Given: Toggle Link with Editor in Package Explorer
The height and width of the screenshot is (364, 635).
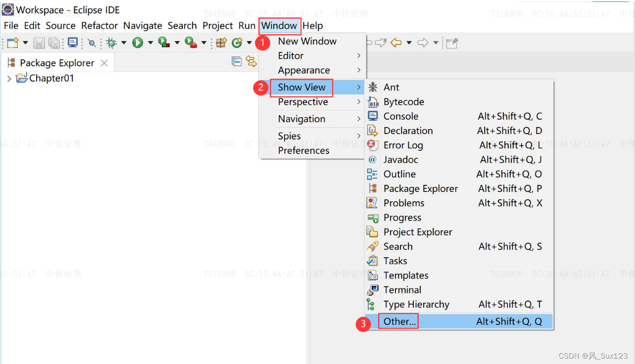Looking at the screenshot, I should [251, 61].
